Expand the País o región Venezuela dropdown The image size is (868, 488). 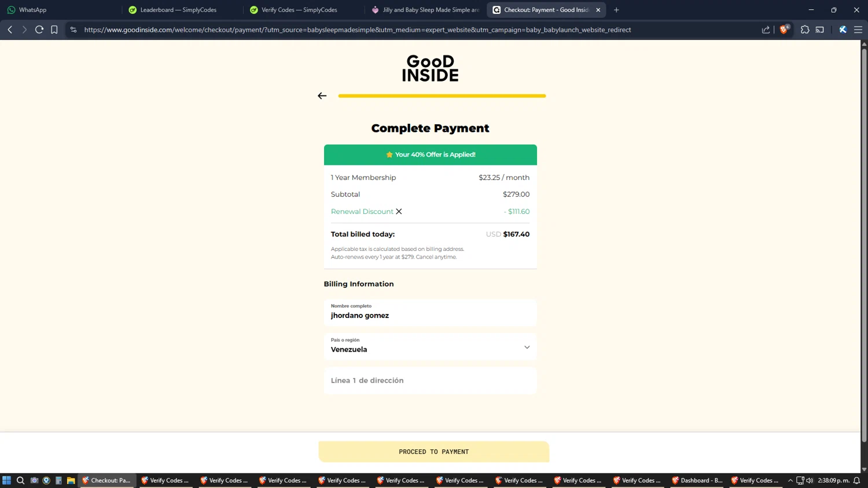(431, 347)
